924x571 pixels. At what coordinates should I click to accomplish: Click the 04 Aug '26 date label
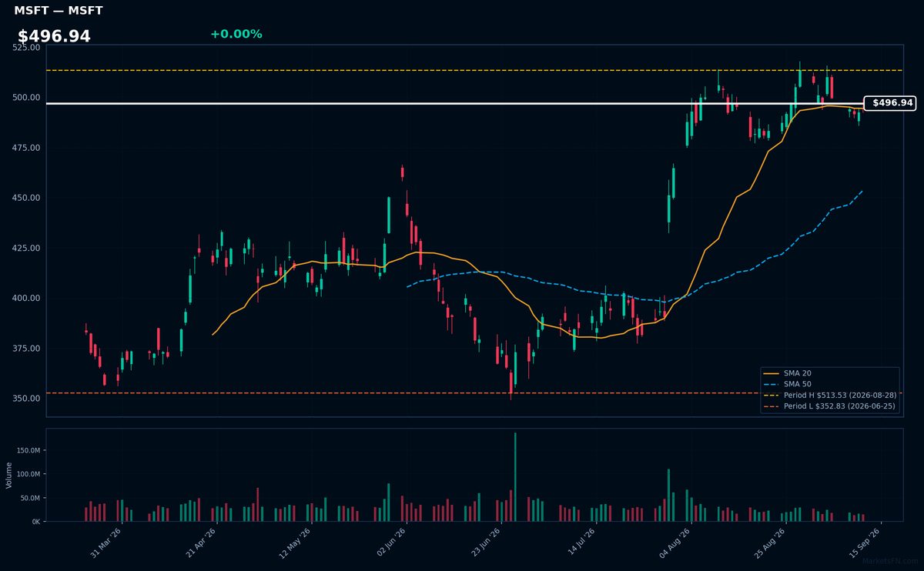675,543
